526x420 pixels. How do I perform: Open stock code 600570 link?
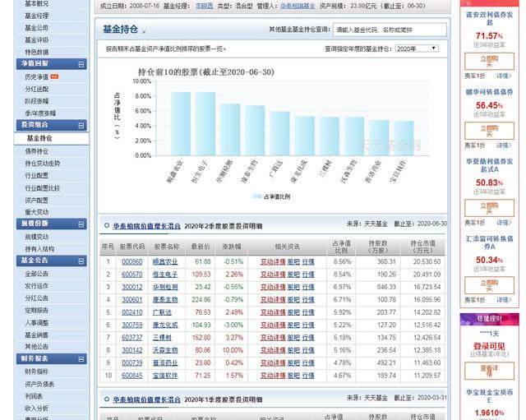pos(131,275)
